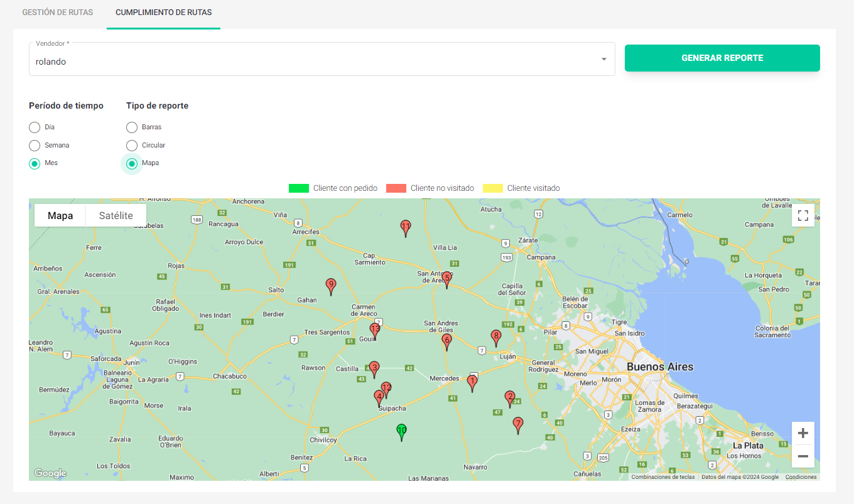Switch map to Mapa view
The height and width of the screenshot is (504, 854).
[60, 215]
